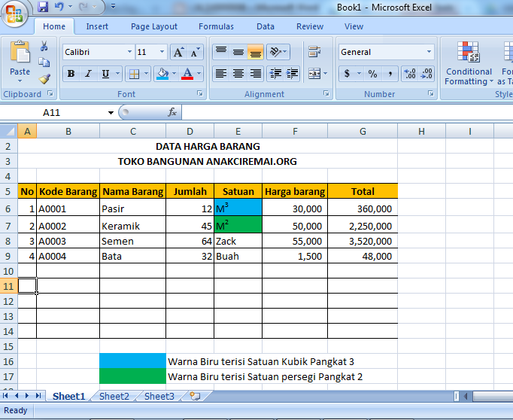Click the Wrap Text icon
This screenshot has height=420, width=513.
coord(314,52)
